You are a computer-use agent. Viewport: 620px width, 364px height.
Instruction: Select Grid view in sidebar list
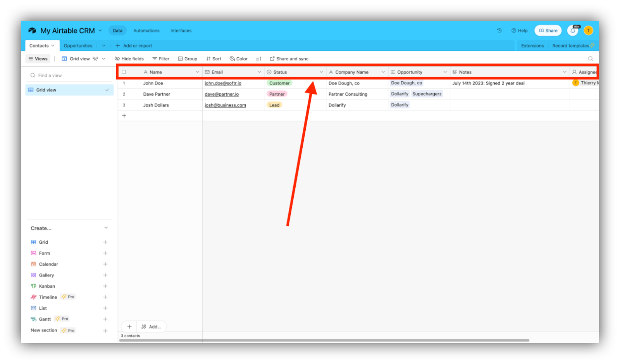(69, 90)
